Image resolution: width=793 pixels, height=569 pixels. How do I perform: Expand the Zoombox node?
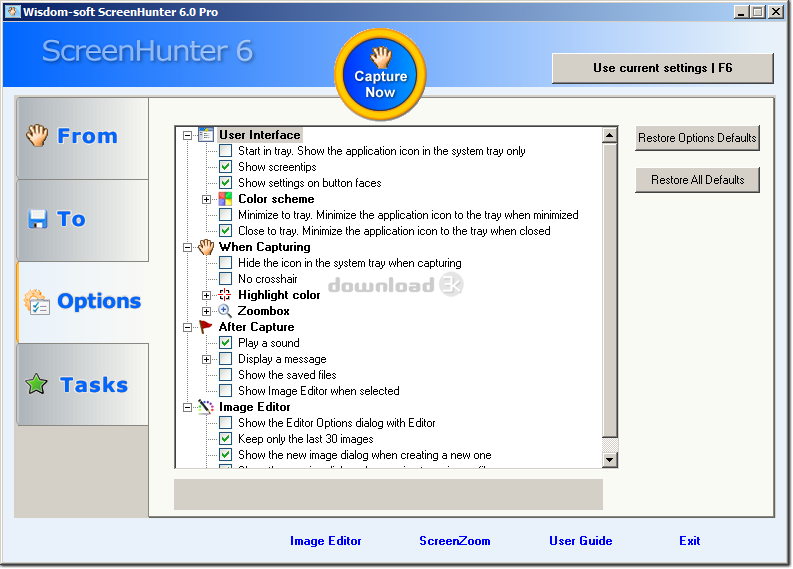click(206, 312)
